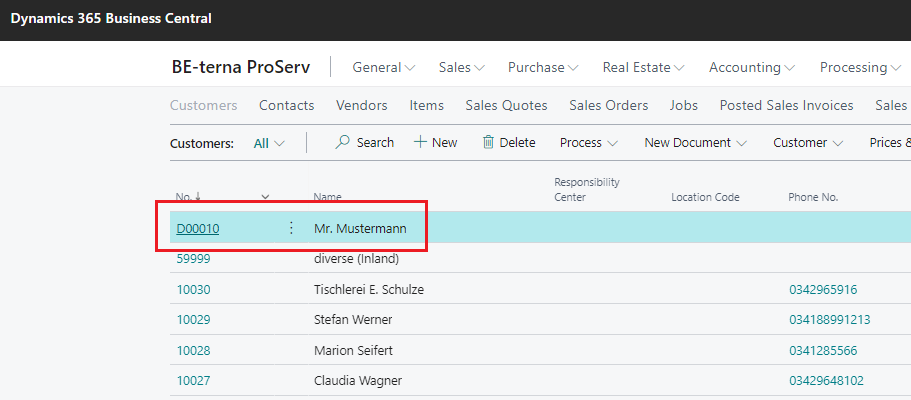This screenshot has width=911, height=400.
Task: Open the Process action dropdown
Action: [x=589, y=143]
